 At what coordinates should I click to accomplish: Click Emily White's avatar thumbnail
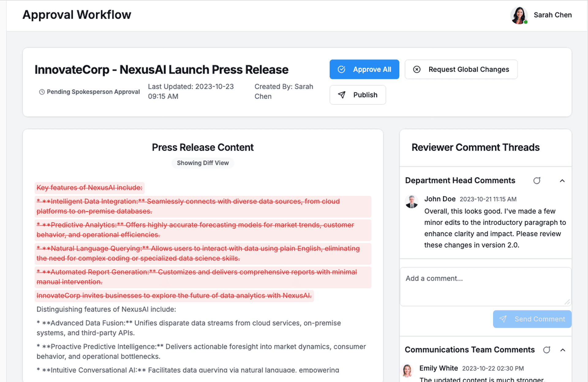tap(407, 371)
